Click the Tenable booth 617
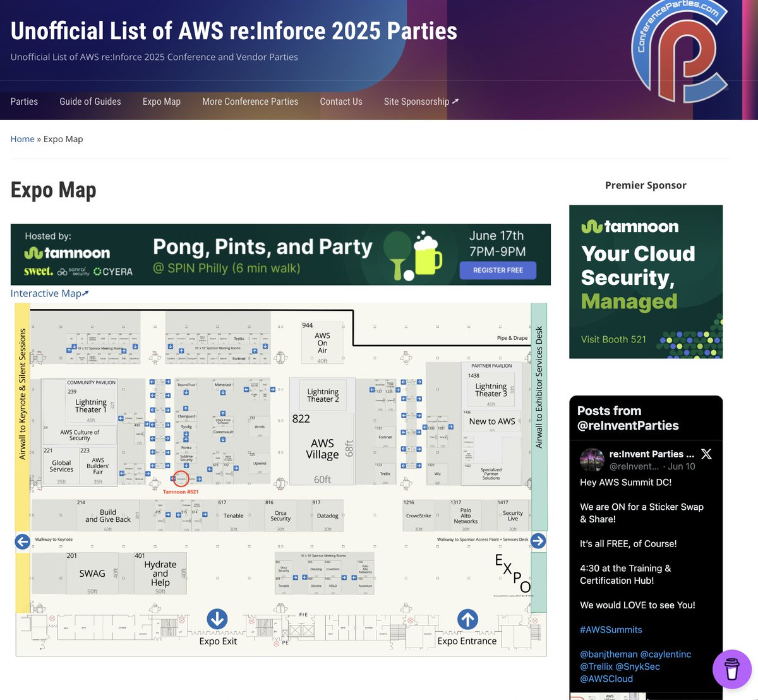Image resolution: width=758 pixels, height=700 pixels. (233, 516)
